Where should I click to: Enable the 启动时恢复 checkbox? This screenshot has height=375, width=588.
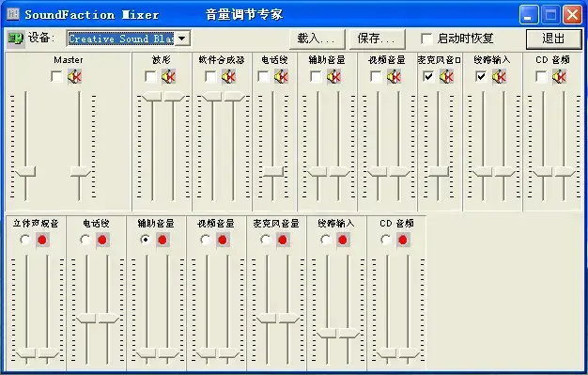pyautogui.click(x=426, y=39)
